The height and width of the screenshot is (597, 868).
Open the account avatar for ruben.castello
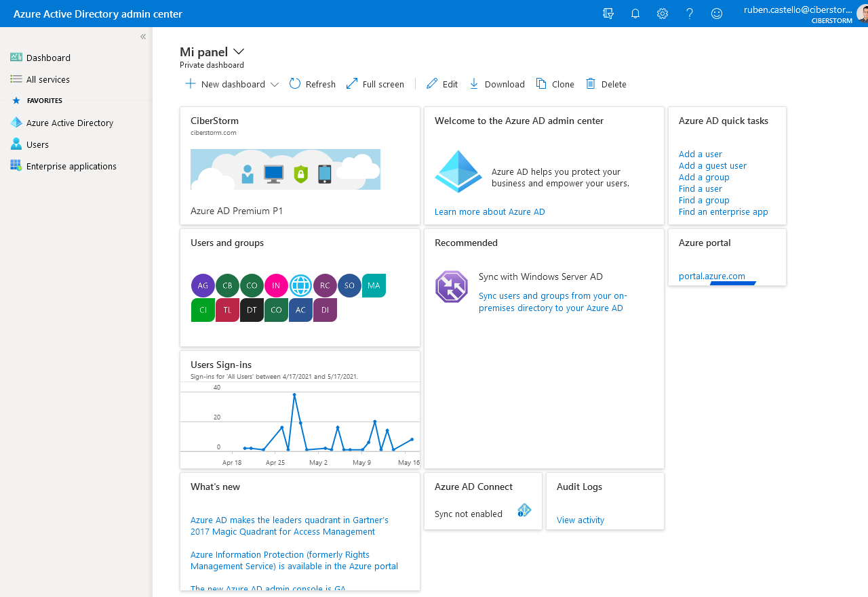pyautogui.click(x=863, y=14)
